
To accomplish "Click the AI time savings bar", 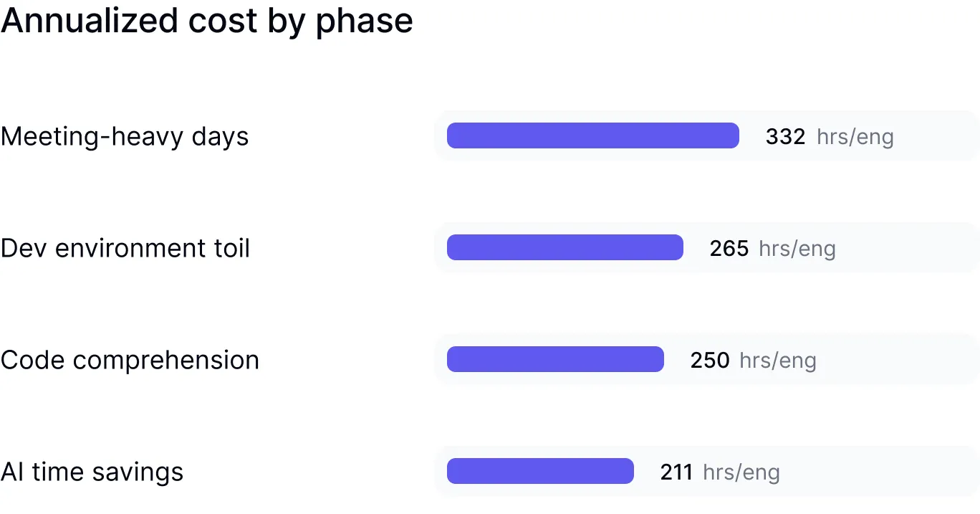I will point(540,471).
